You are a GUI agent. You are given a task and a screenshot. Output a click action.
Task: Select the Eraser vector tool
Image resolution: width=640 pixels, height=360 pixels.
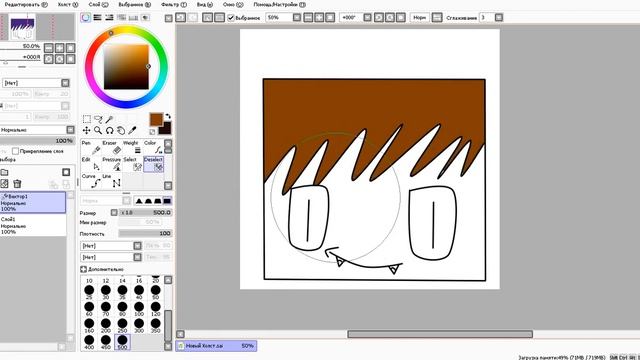pos(111,147)
